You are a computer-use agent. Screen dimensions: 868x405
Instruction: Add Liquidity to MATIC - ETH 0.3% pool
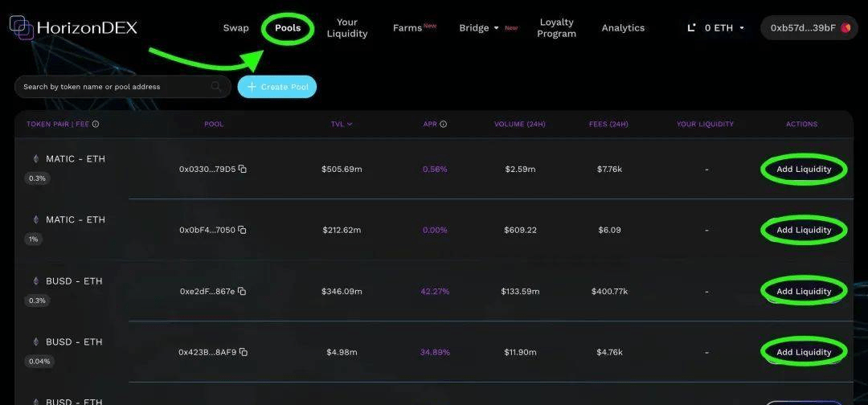coord(804,169)
